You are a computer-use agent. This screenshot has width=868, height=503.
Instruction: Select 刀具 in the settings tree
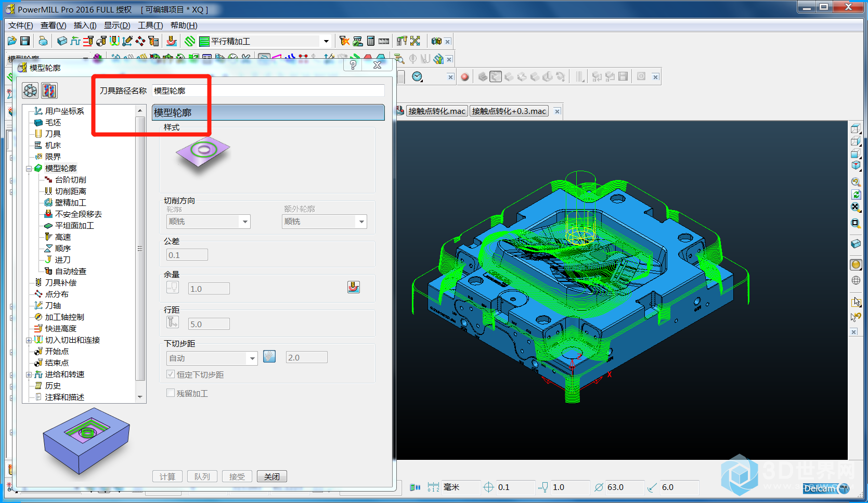(x=53, y=134)
